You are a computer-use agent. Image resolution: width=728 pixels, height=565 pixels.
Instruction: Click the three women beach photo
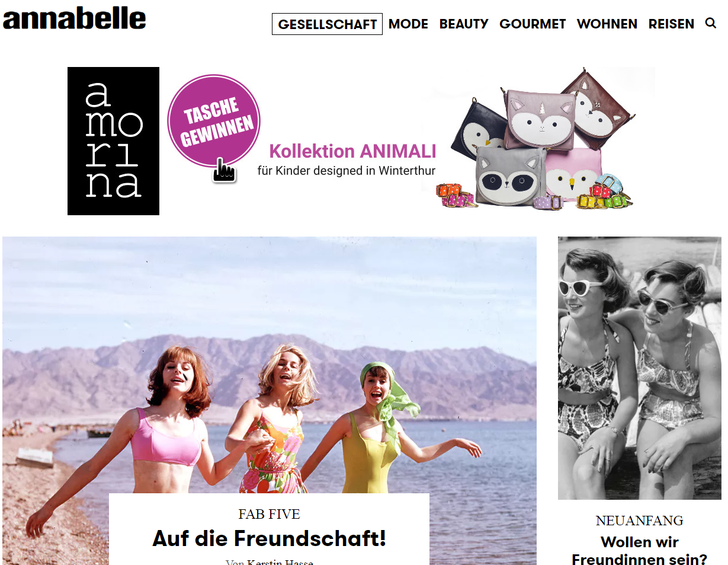pos(270,365)
